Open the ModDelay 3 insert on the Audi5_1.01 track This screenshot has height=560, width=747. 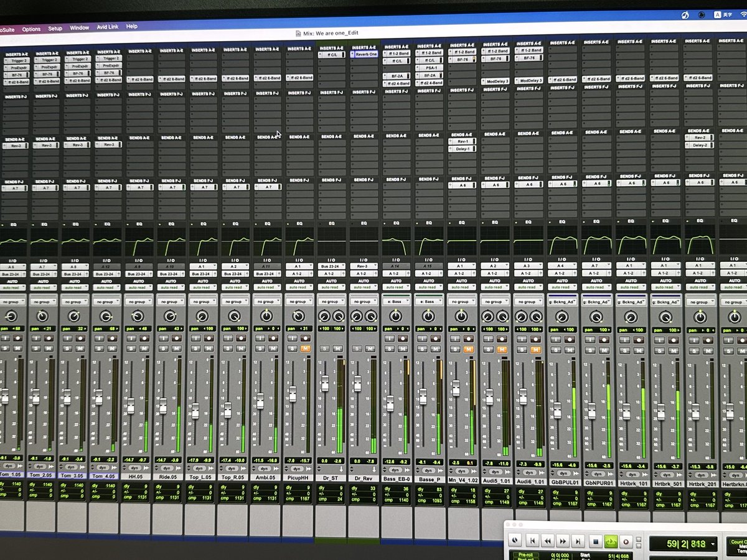click(494, 81)
